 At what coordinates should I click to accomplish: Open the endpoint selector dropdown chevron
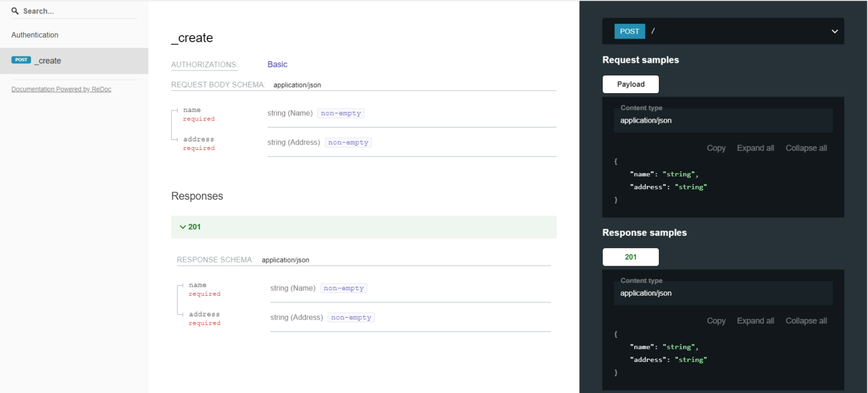pyautogui.click(x=835, y=31)
